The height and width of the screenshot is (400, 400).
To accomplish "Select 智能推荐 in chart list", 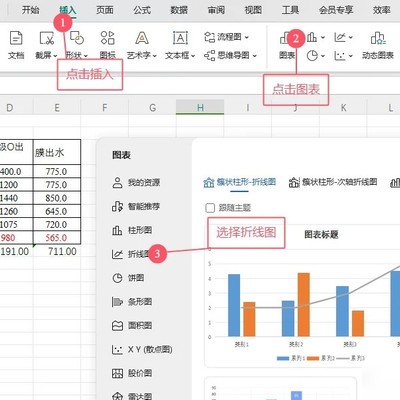I will (136, 206).
